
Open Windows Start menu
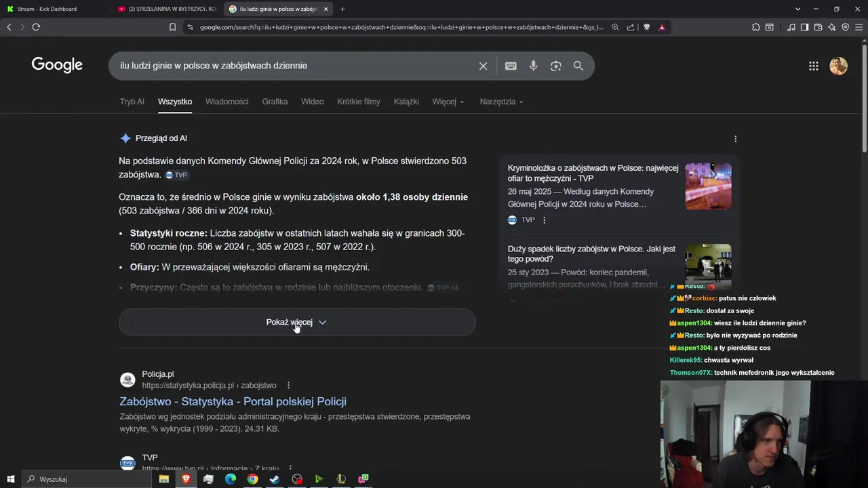[x=10, y=479]
